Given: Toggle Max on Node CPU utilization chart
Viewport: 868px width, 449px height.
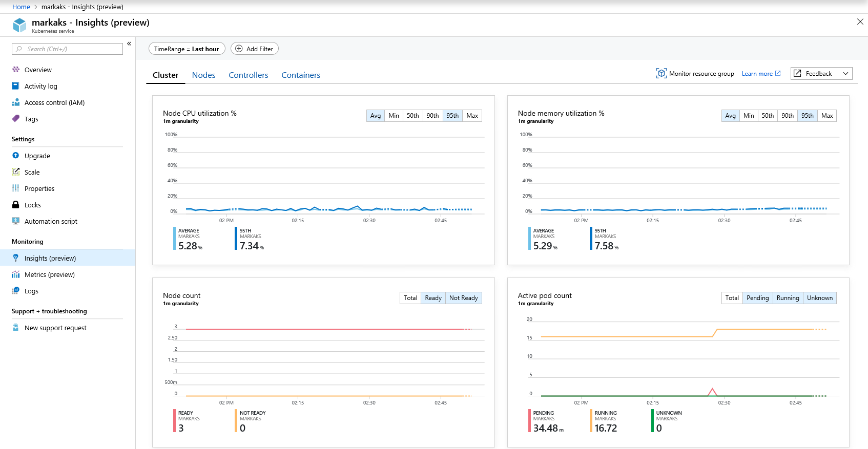Looking at the screenshot, I should tap(472, 116).
